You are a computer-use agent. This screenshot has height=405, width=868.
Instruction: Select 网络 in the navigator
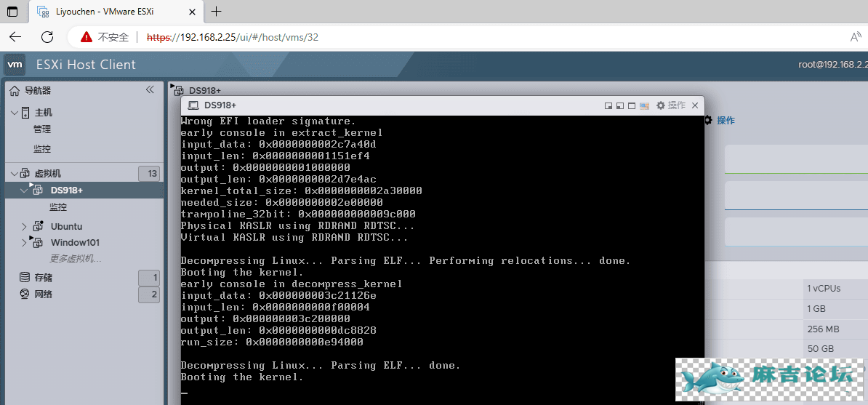44,294
